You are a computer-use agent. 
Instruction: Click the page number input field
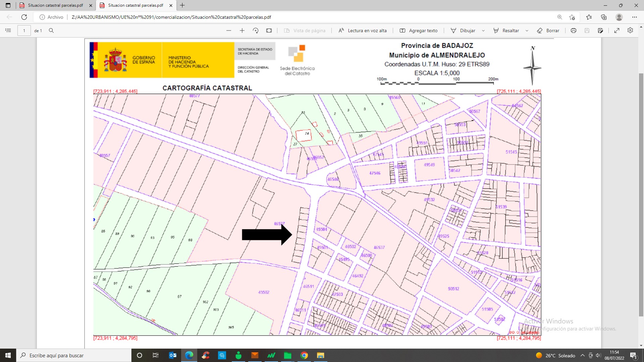[x=24, y=31]
